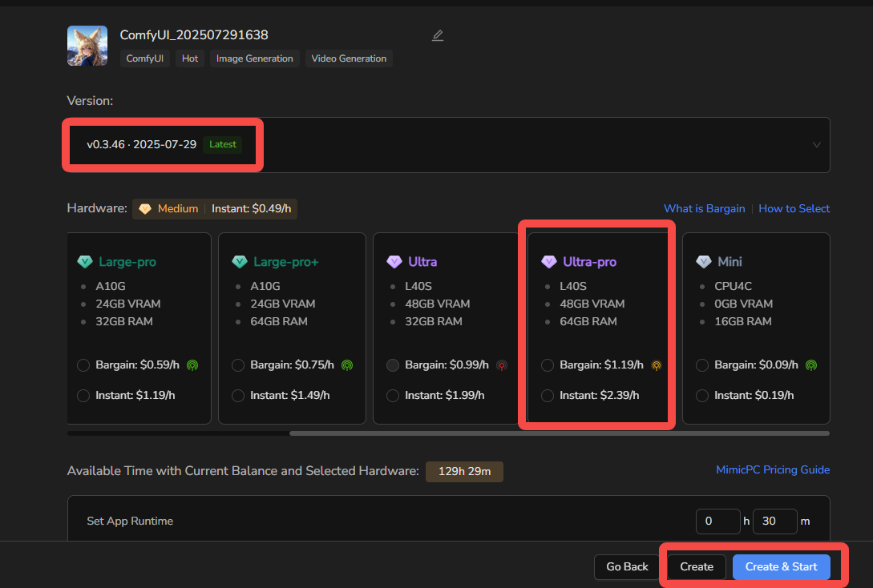873x588 pixels.
Task: Click the Go Back button
Action: click(627, 567)
